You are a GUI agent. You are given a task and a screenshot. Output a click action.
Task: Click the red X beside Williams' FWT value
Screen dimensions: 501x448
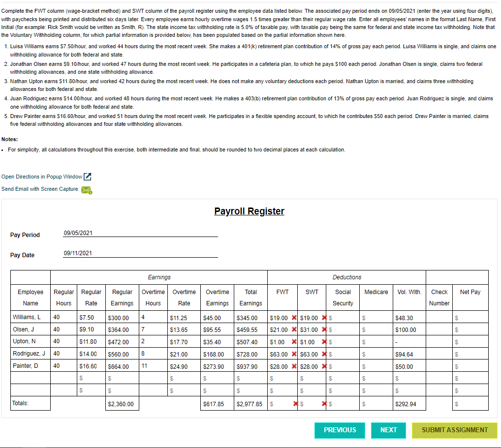[x=294, y=318]
